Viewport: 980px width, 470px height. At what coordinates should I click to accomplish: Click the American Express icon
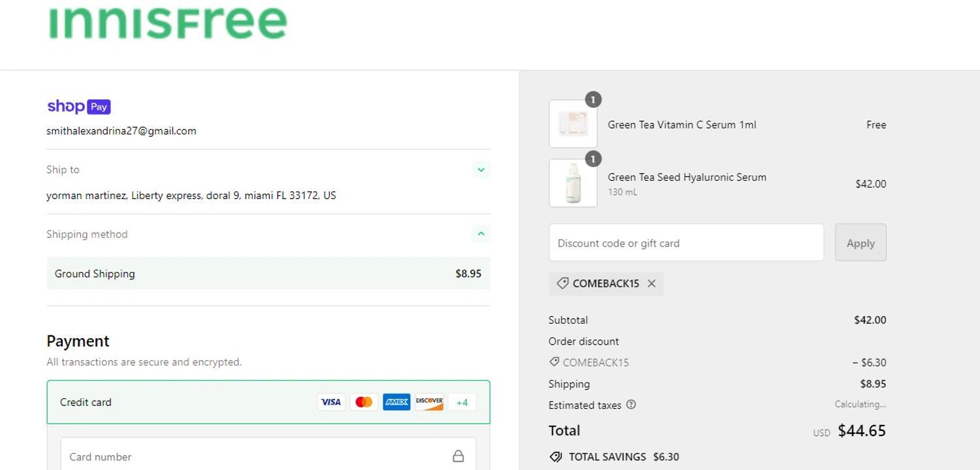397,402
